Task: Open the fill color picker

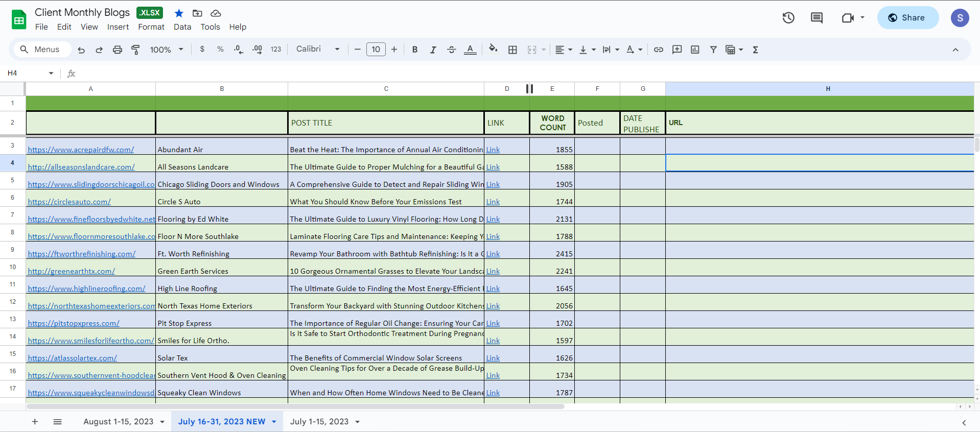Action: [x=493, y=50]
